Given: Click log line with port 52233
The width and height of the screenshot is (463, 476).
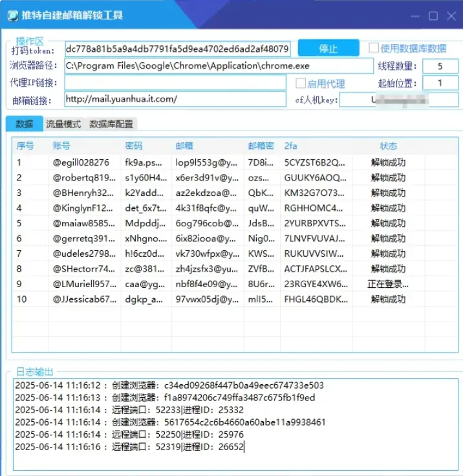Looking at the screenshot, I should pos(129,410).
